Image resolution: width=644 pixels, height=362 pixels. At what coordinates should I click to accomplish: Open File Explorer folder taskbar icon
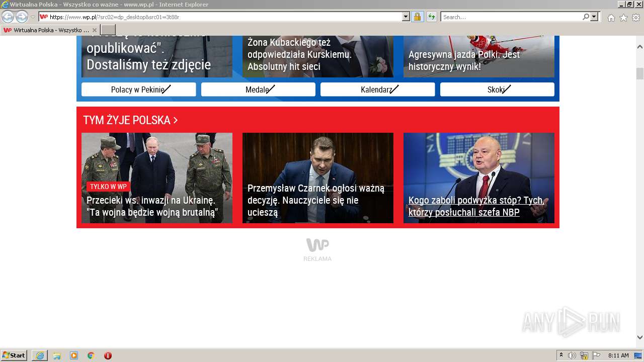coord(57,355)
